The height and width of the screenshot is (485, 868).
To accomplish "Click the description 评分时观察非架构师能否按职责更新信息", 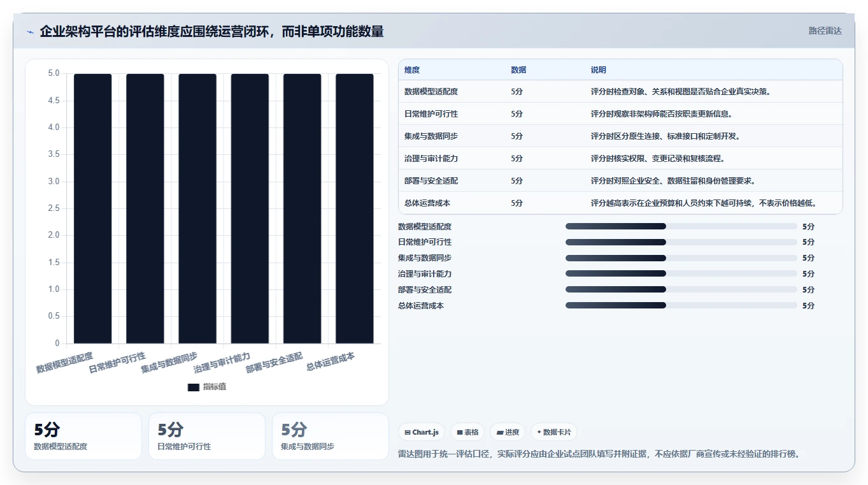I will [x=662, y=114].
